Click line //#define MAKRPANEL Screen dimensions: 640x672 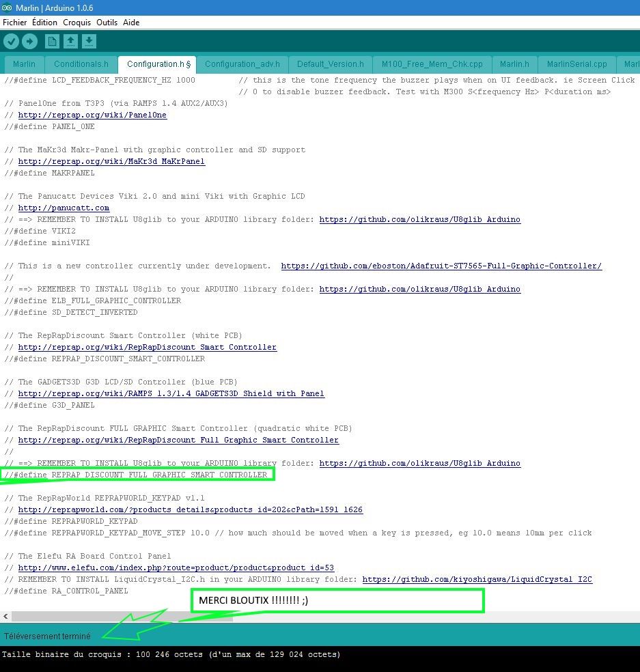49,173
